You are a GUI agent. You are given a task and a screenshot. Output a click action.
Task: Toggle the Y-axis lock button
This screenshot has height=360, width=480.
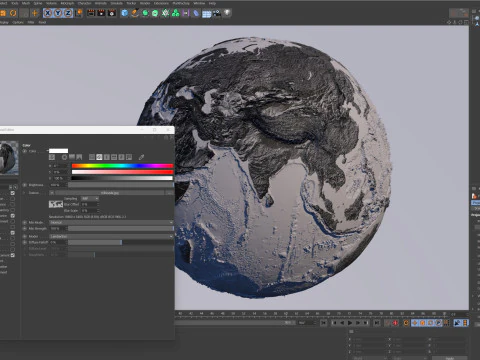58,13
